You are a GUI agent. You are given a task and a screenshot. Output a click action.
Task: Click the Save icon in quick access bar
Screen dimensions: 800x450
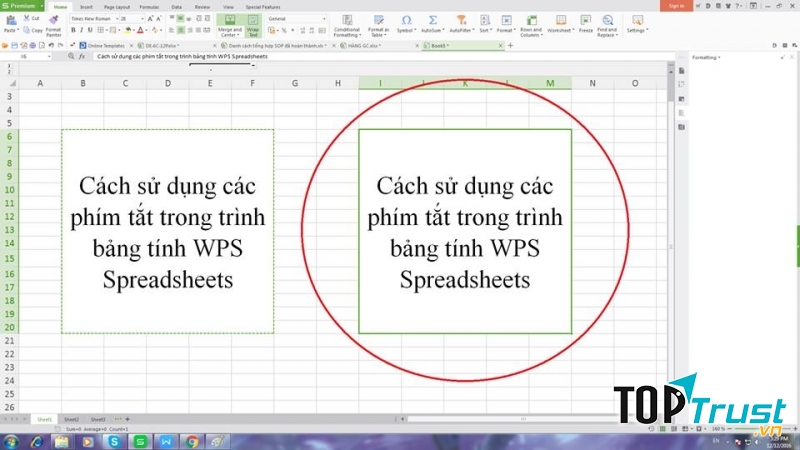click(x=14, y=45)
